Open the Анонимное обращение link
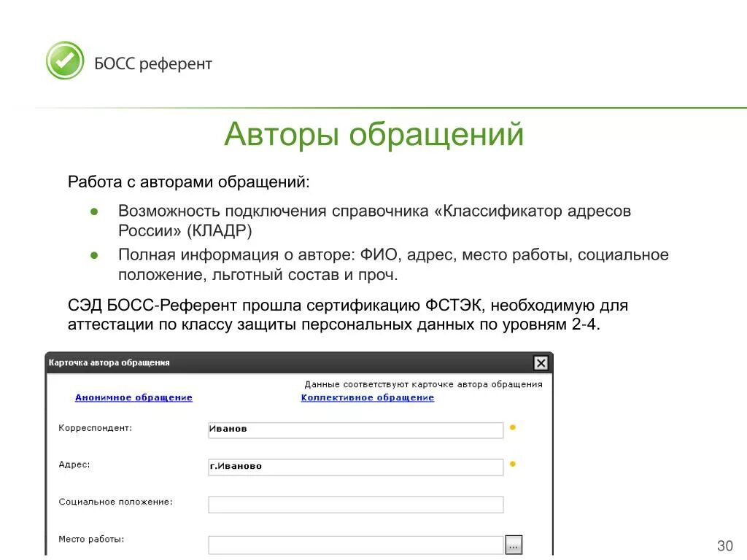 tap(134, 397)
